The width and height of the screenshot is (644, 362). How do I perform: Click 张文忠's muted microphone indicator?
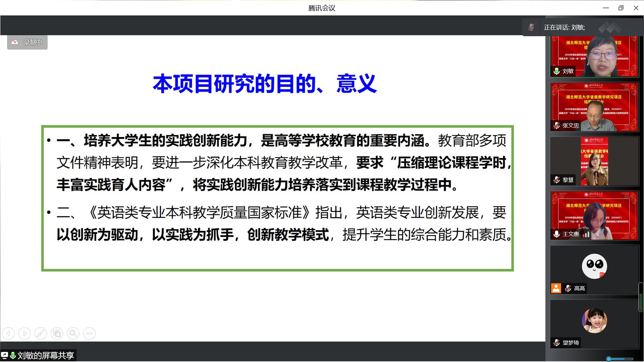(x=556, y=126)
